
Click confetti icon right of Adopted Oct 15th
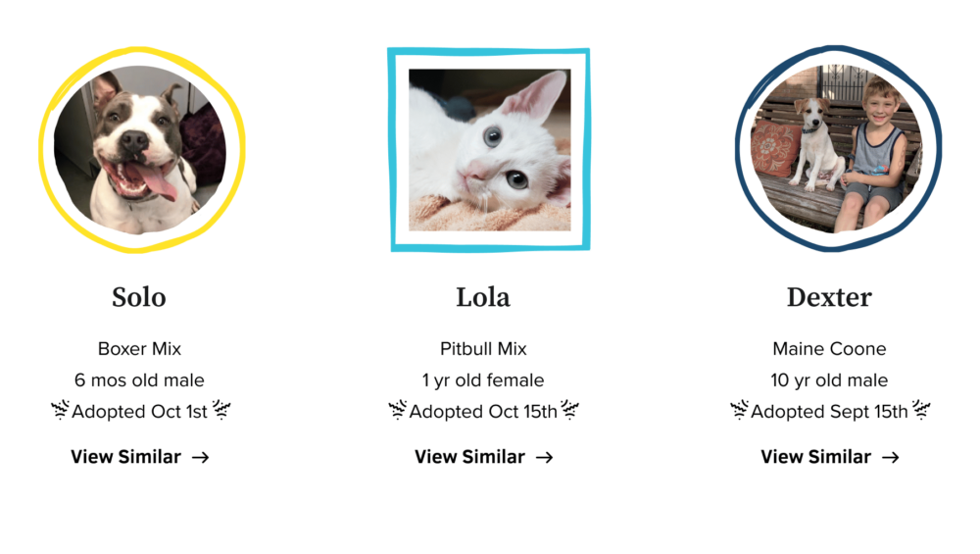[569, 410]
